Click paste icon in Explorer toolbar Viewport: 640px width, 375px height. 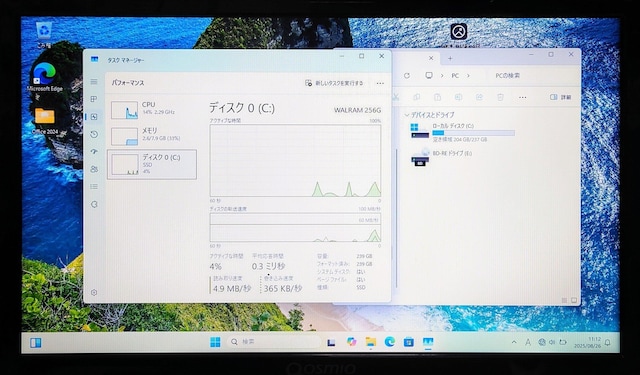(437, 97)
